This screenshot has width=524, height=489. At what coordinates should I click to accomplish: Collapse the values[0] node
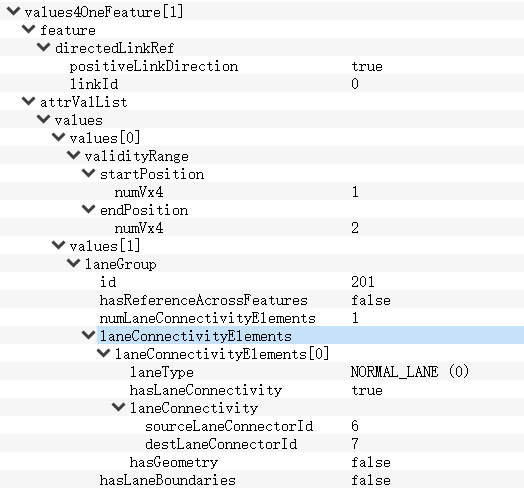pos(58,137)
